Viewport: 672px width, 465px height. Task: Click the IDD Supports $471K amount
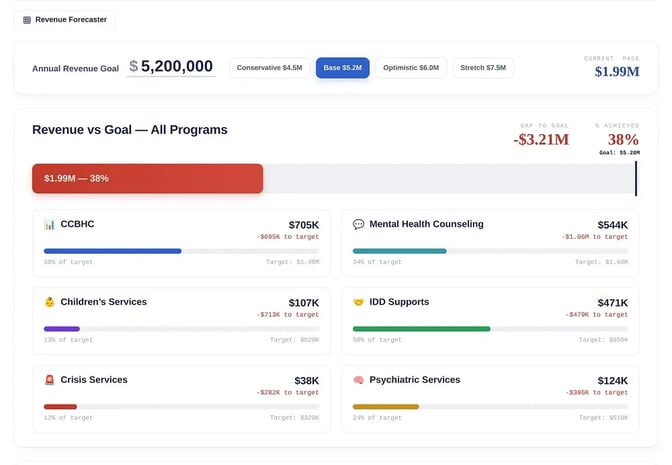click(613, 303)
